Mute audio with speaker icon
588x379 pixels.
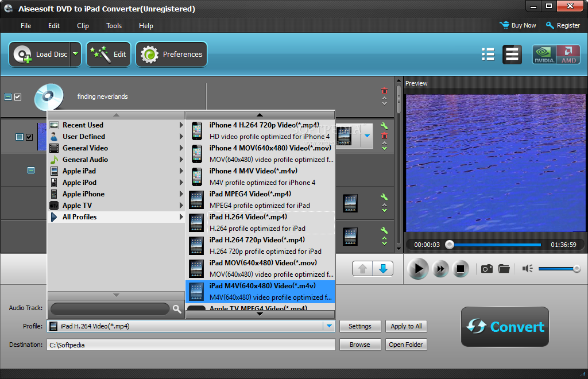(x=527, y=268)
